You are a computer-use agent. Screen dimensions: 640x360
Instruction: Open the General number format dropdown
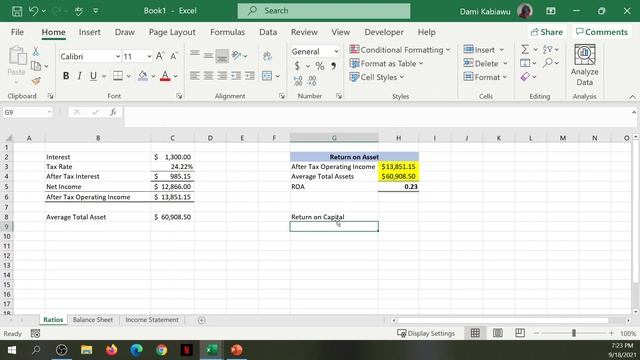coord(336,51)
